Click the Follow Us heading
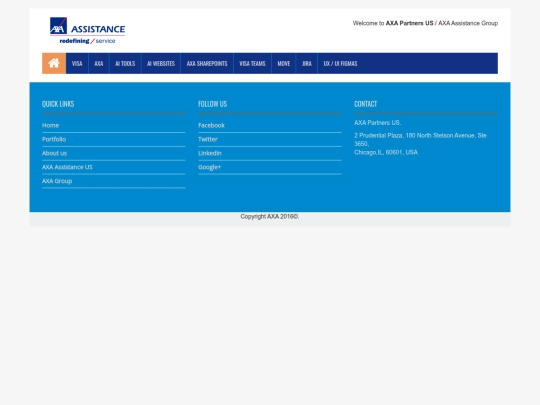 [x=212, y=104]
